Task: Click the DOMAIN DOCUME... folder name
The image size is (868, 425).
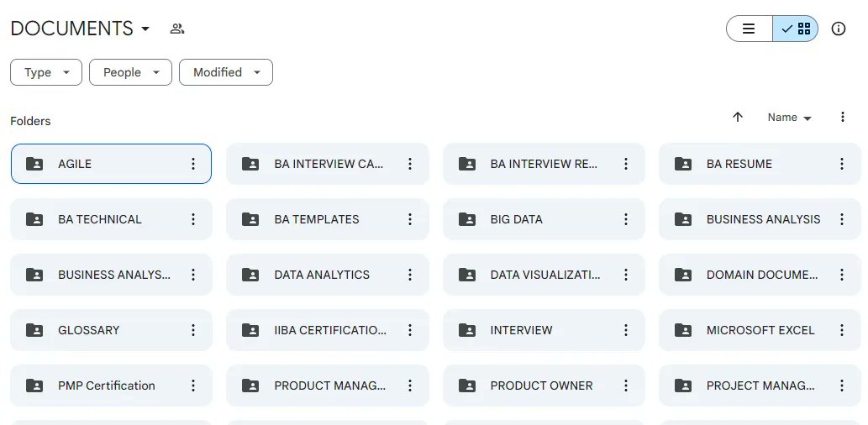Action: point(762,275)
